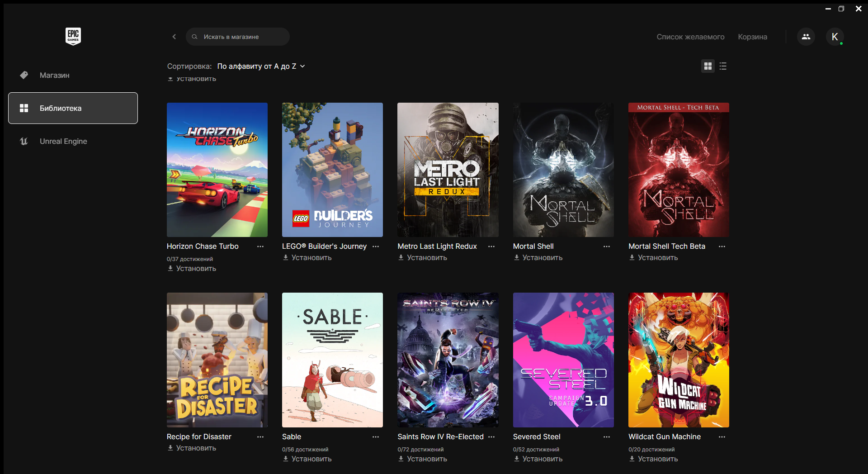Open Horizon Chase Turbo options menu
This screenshot has height=474, width=868.
click(x=260, y=246)
